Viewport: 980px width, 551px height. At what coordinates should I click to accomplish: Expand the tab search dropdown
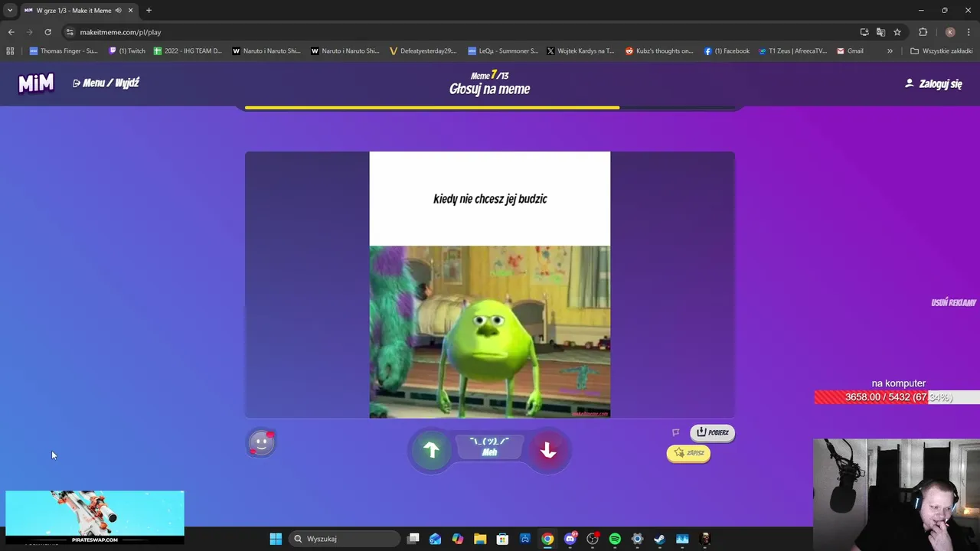click(9, 10)
